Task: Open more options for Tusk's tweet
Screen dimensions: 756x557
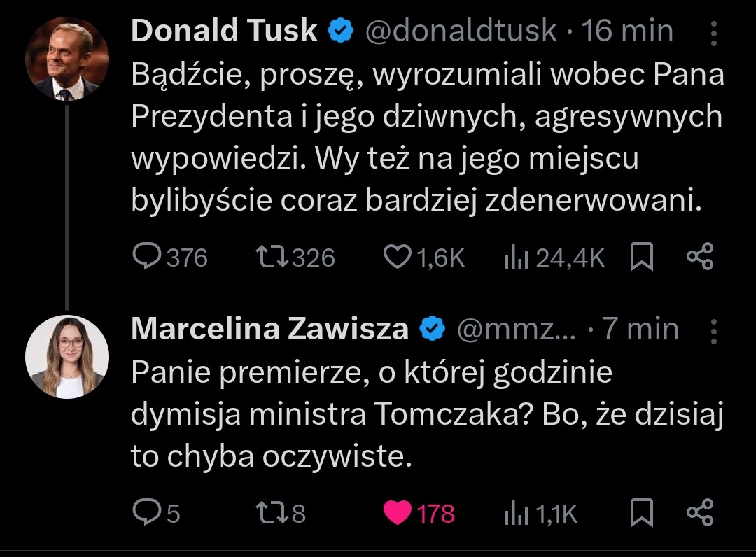Action: (713, 33)
